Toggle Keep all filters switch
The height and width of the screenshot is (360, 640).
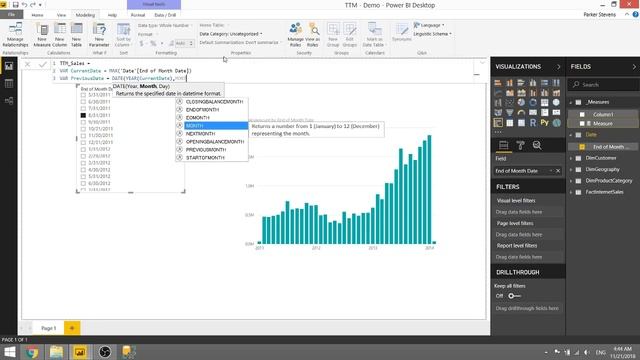514,296
